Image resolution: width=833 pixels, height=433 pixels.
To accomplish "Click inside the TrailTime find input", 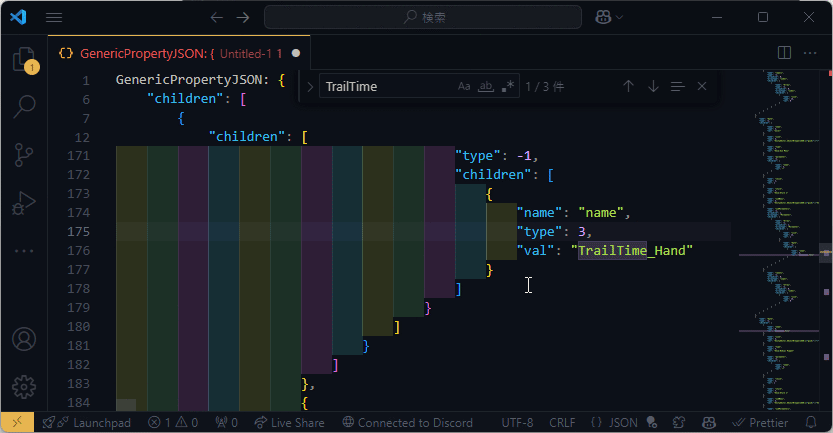I will click(385, 87).
